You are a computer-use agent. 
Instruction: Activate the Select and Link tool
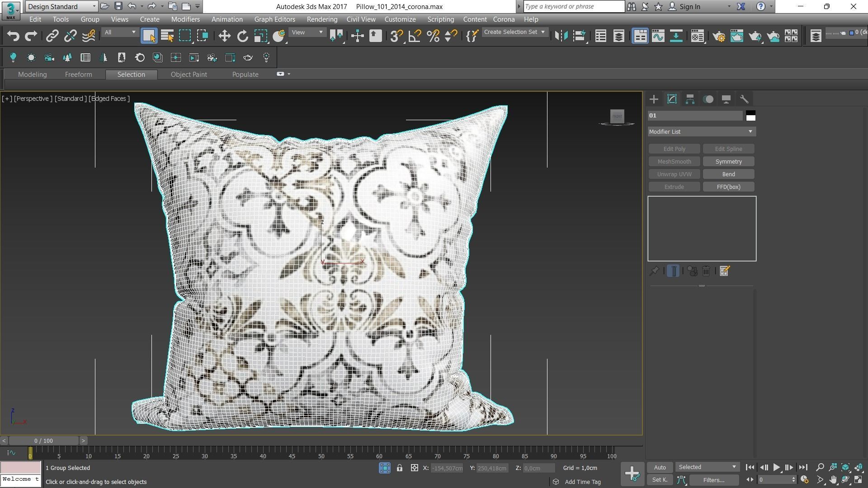pos(52,36)
